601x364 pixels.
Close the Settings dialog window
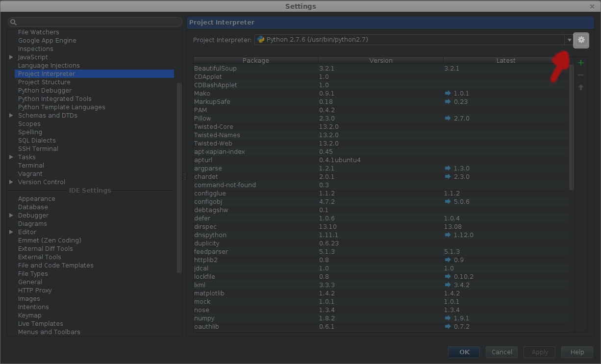click(x=592, y=6)
